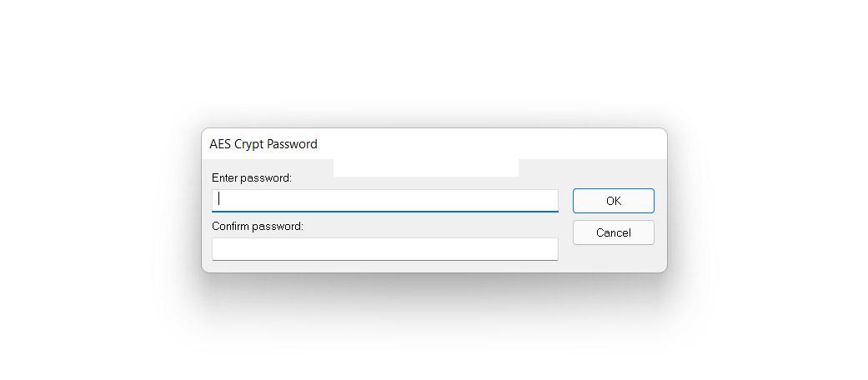868x380 pixels.
Task: Set focus to the upper password field
Action: point(384,200)
